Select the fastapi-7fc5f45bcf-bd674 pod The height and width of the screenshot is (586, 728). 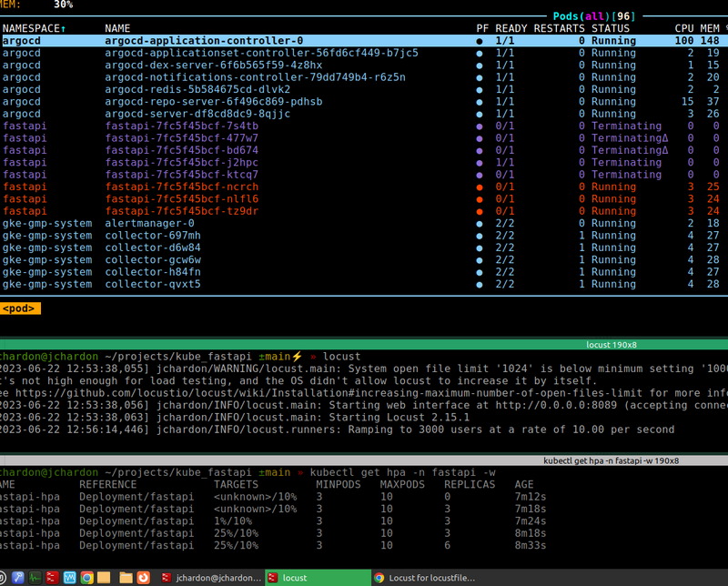[364, 150]
